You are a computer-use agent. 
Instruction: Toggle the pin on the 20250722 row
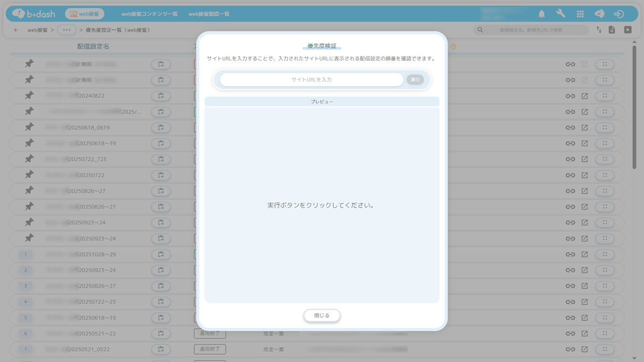[x=29, y=175]
